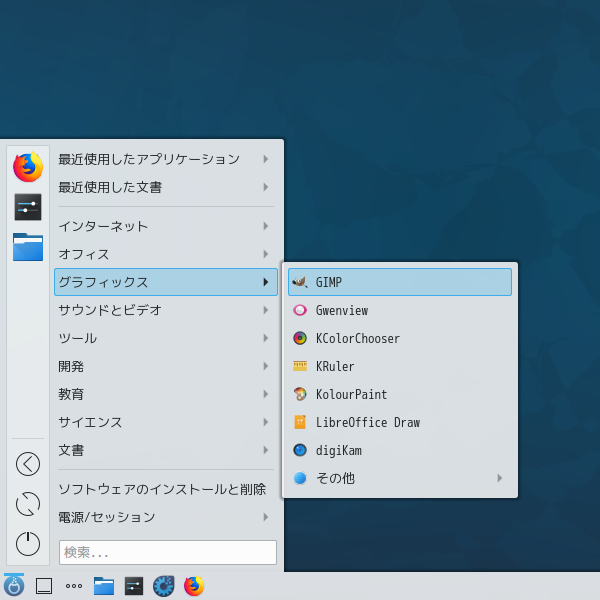Expand ツール submenu arrow
Screen dimensions: 600x600
pos(266,338)
